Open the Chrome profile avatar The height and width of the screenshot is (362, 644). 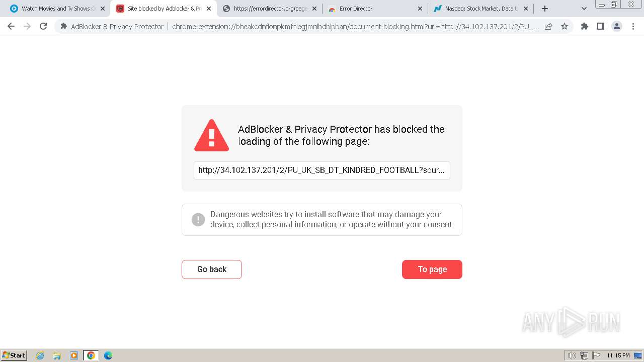point(616,27)
